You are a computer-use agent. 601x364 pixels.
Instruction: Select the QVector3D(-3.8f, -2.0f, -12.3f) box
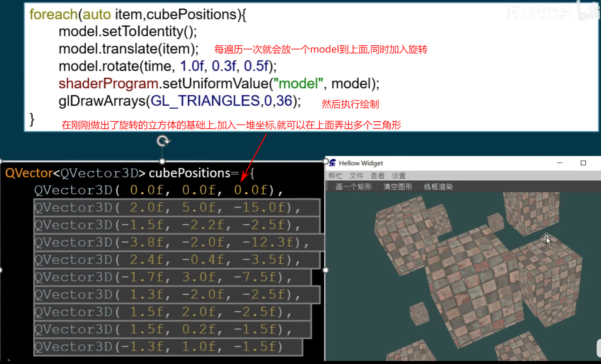point(179,242)
